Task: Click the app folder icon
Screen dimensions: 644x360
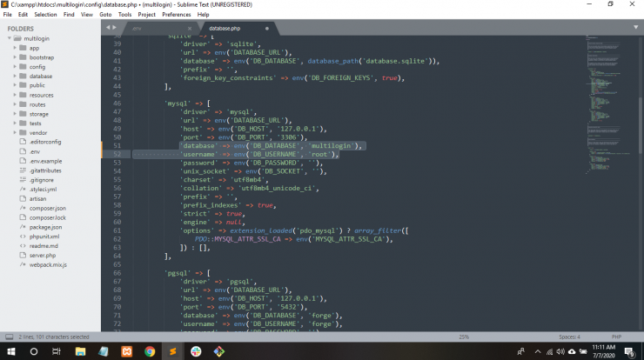Action: pos(23,48)
